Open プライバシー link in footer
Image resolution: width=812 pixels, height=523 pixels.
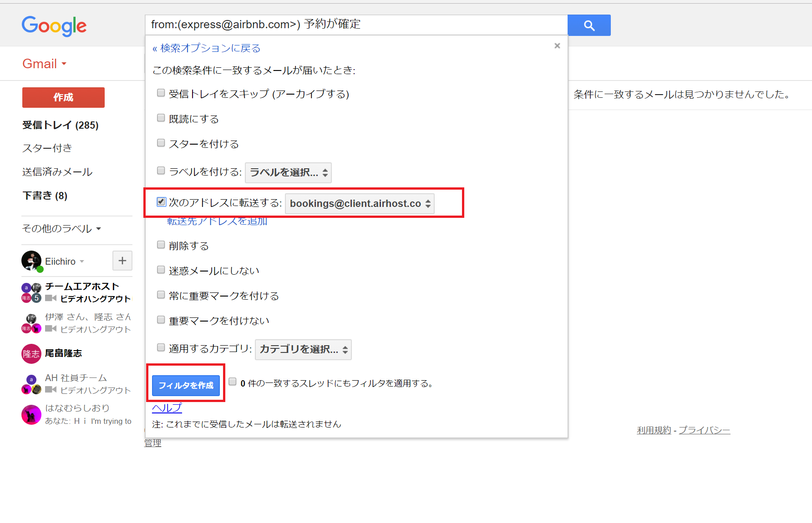click(x=705, y=430)
